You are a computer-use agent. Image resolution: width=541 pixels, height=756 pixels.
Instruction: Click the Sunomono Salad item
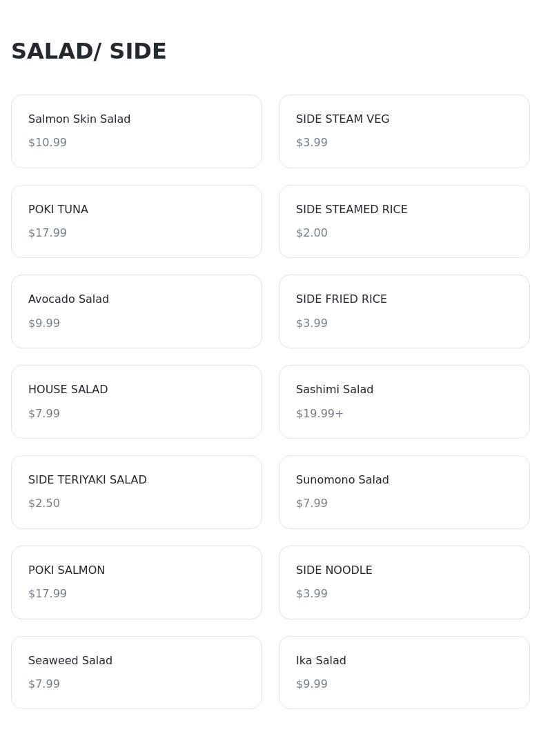pyautogui.click(x=404, y=492)
